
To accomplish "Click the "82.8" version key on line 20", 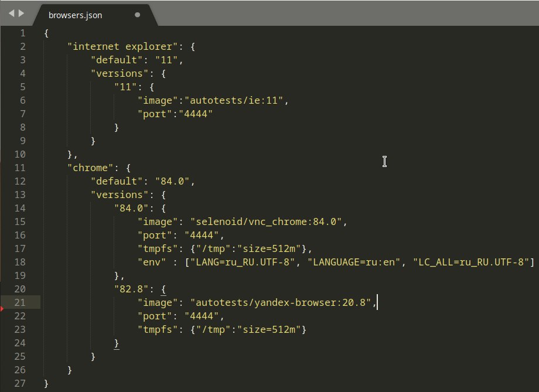I will pos(131,289).
